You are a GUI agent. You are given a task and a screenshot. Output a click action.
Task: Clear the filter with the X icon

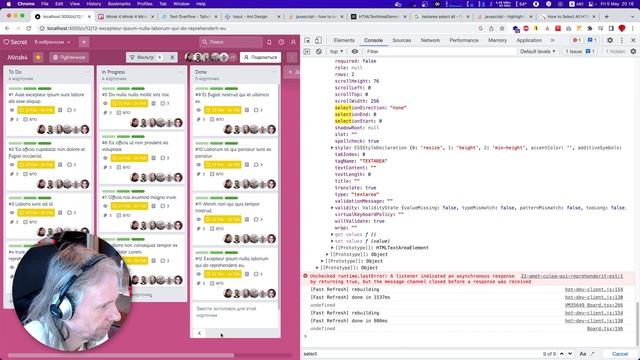click(172, 58)
